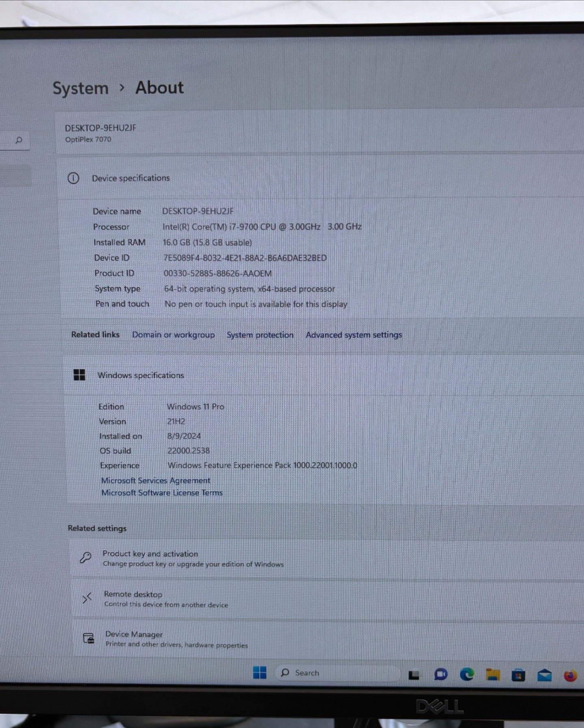The height and width of the screenshot is (728, 584).
Task: Open the Mail app from taskbar
Action: (544, 675)
